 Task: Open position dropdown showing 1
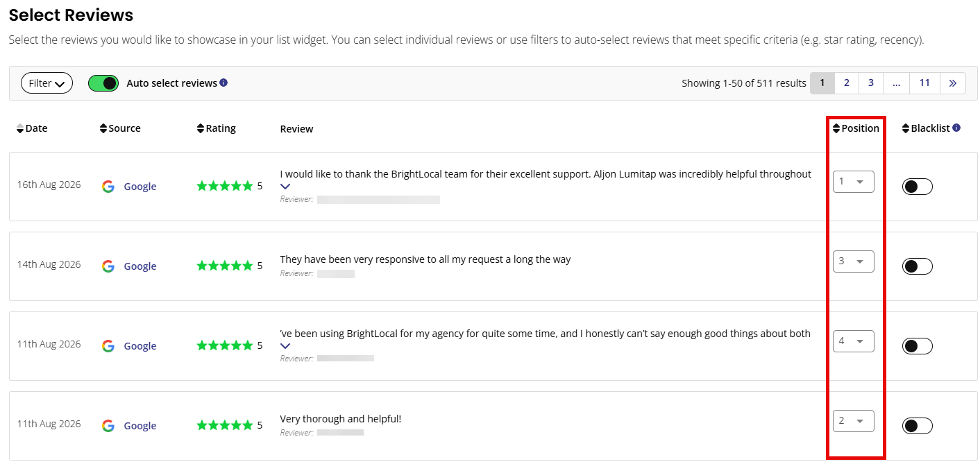(x=853, y=182)
